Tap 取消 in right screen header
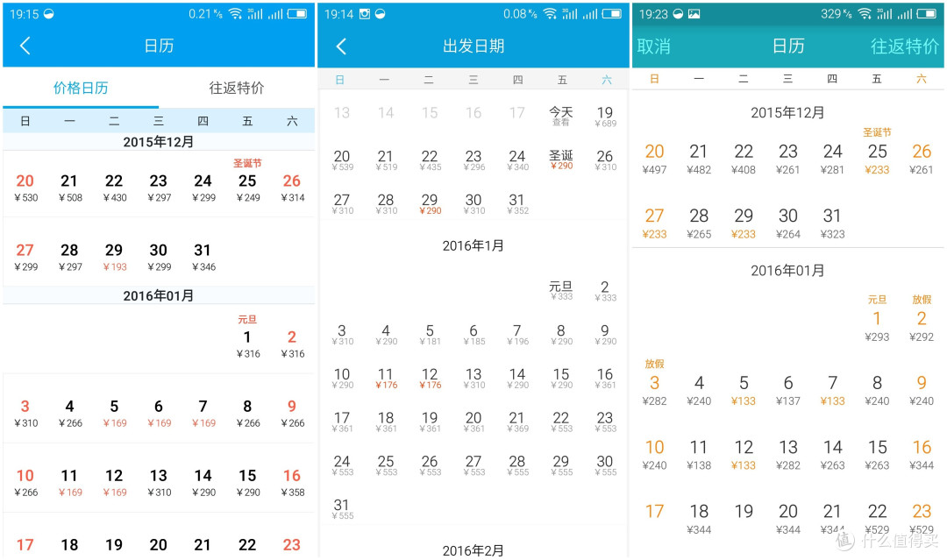Image resolution: width=947 pixels, height=560 pixels. coord(653,46)
